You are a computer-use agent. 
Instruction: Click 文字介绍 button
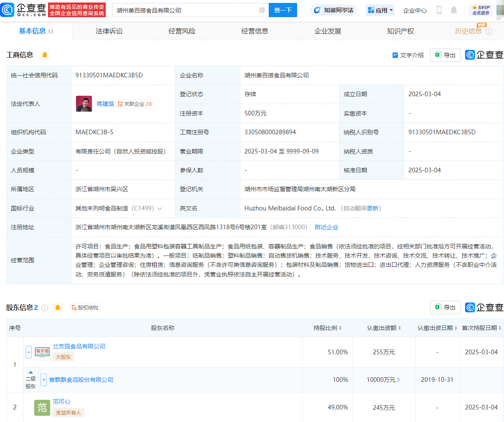(x=408, y=55)
